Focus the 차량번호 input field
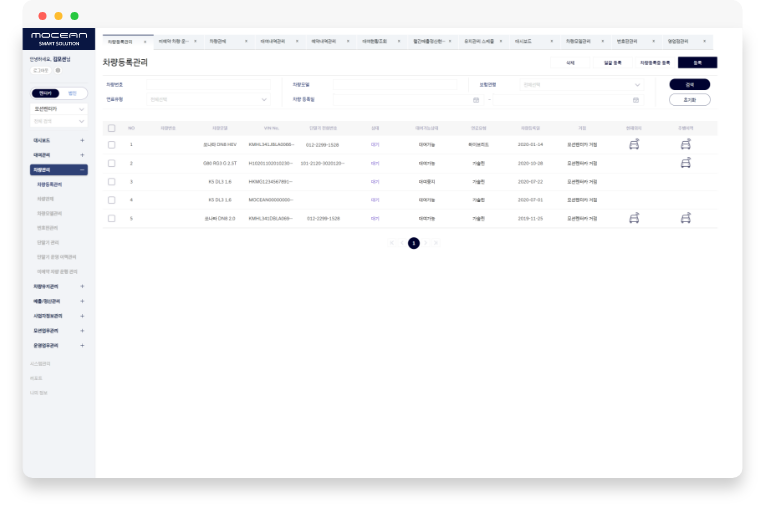 [x=208, y=85]
